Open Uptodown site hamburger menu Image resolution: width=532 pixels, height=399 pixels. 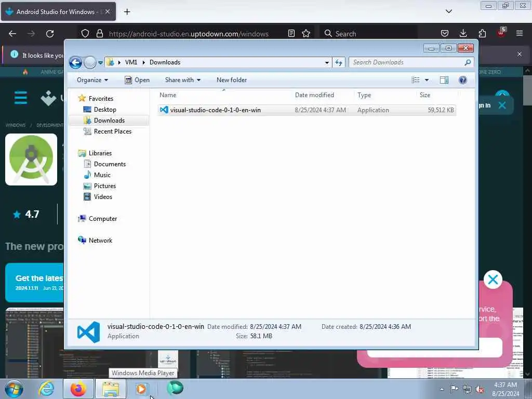click(x=21, y=98)
